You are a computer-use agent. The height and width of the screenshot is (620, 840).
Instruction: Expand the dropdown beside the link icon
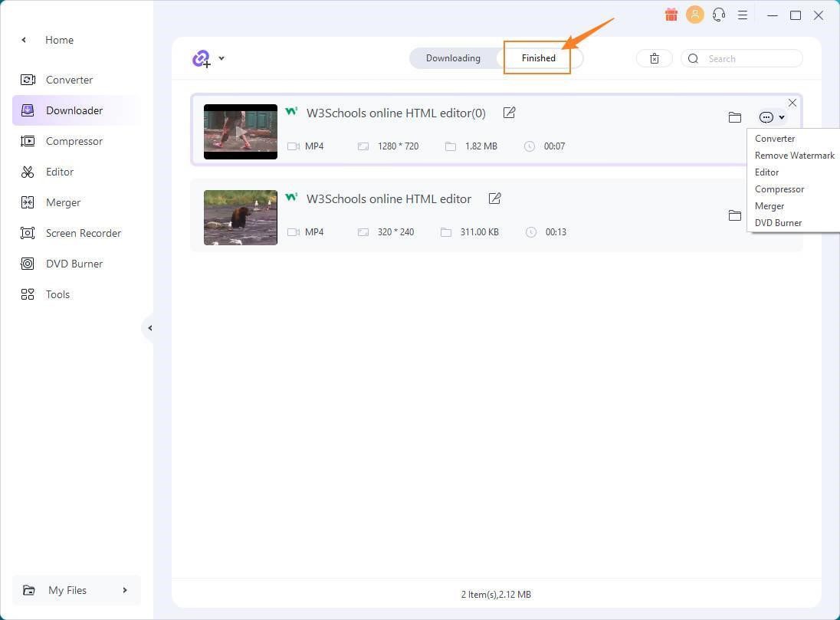[221, 58]
